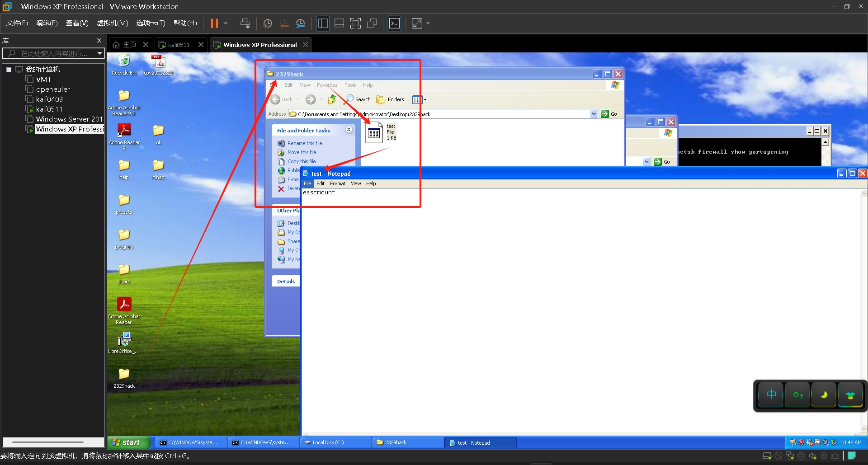Image resolution: width=868 pixels, height=465 pixels.
Task: Open the stretch guest dropdown arrow
Action: tap(428, 23)
